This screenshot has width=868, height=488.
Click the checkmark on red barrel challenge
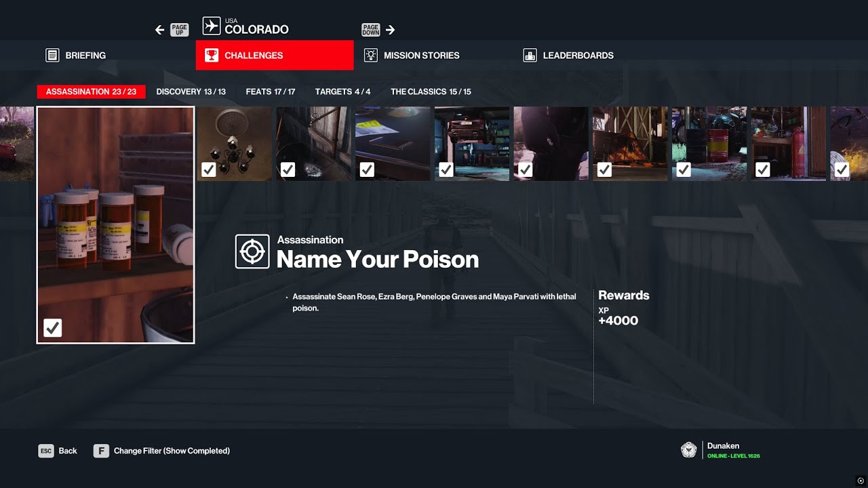tap(684, 169)
